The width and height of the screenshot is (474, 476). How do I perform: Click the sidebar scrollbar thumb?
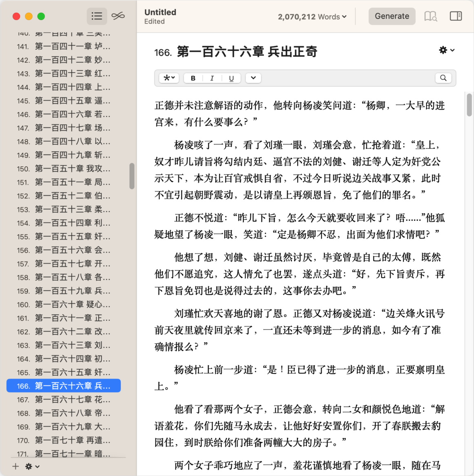point(132,176)
